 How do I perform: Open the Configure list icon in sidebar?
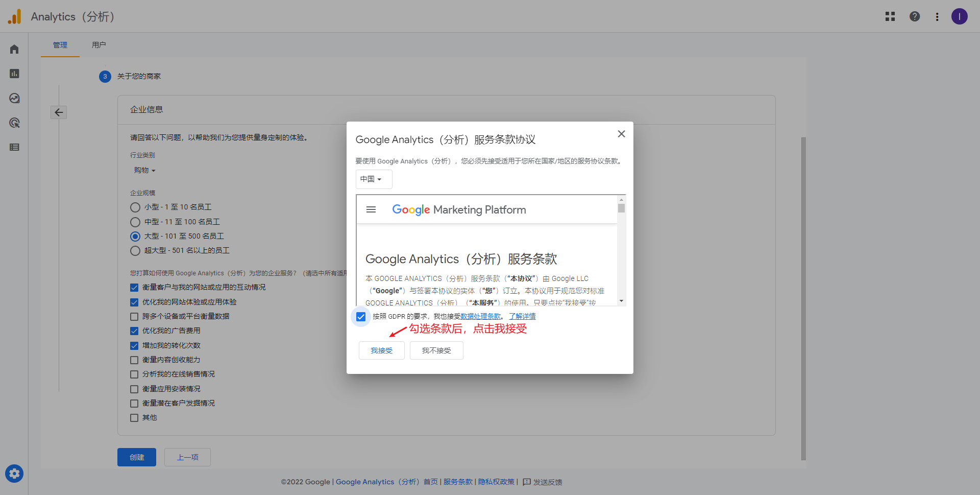point(14,147)
